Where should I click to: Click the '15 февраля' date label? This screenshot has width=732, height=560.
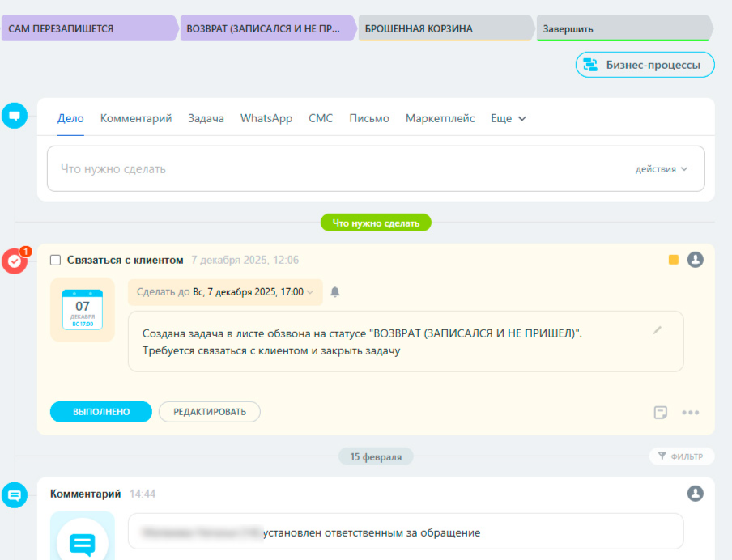(x=376, y=457)
